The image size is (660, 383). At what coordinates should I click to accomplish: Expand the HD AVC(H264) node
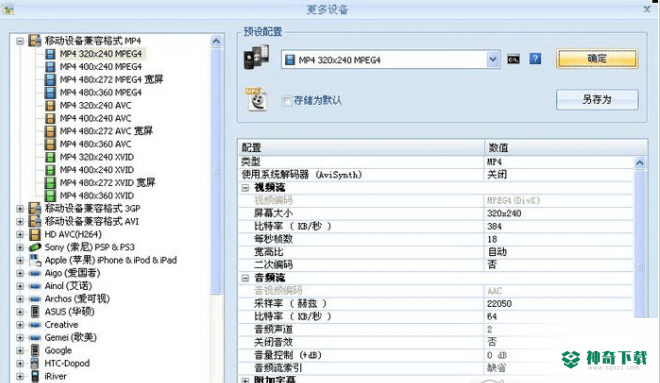[20, 234]
